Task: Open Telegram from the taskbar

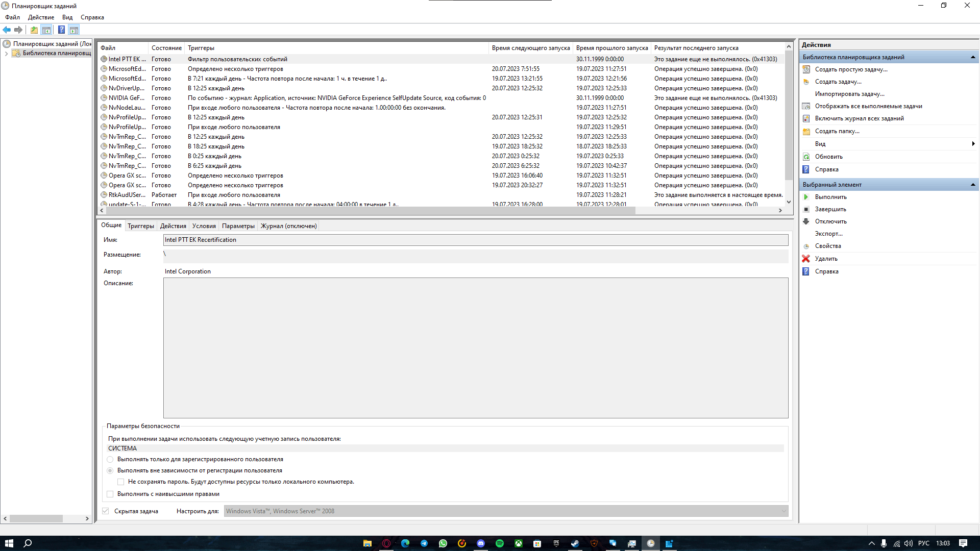Action: pyautogui.click(x=424, y=543)
